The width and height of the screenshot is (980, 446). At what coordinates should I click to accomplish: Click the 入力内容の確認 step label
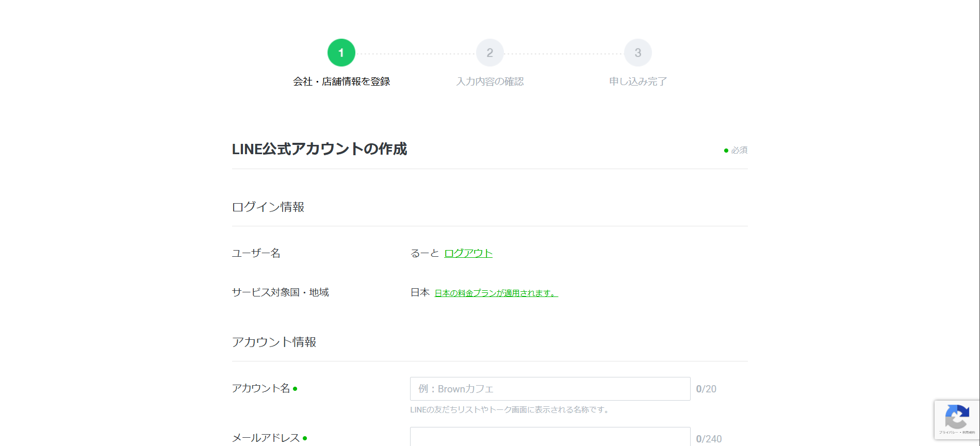490,81
